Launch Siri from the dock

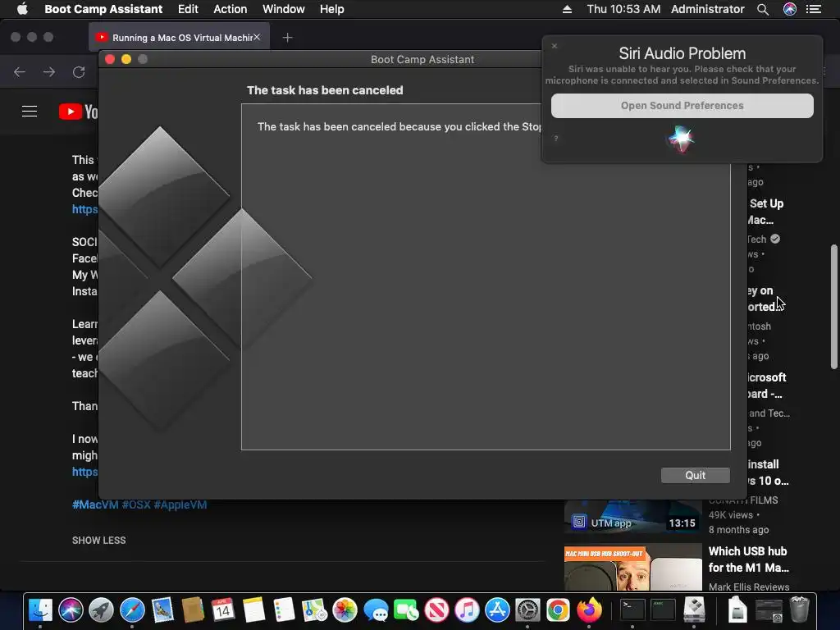[x=71, y=609]
